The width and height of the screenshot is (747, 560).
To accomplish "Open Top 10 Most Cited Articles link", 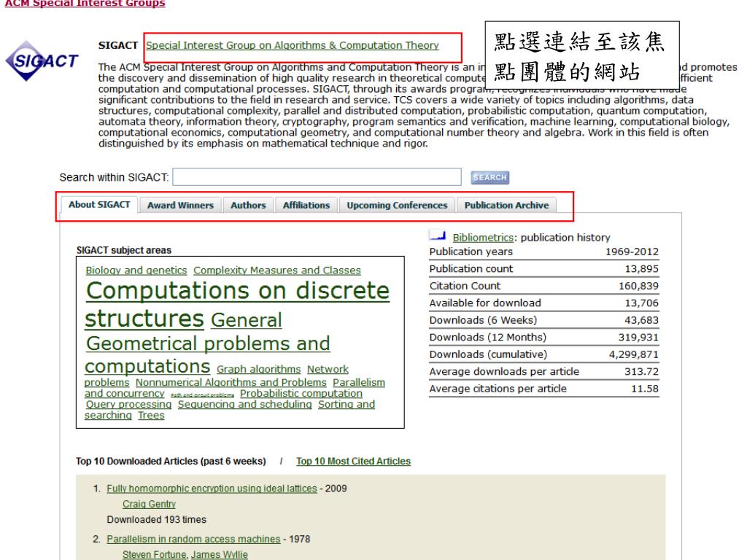I will click(354, 461).
